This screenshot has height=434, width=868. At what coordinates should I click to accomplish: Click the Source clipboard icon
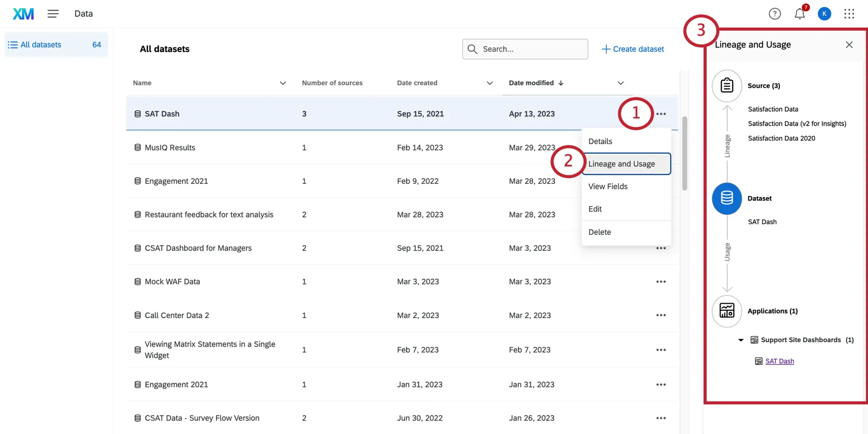[x=727, y=86]
